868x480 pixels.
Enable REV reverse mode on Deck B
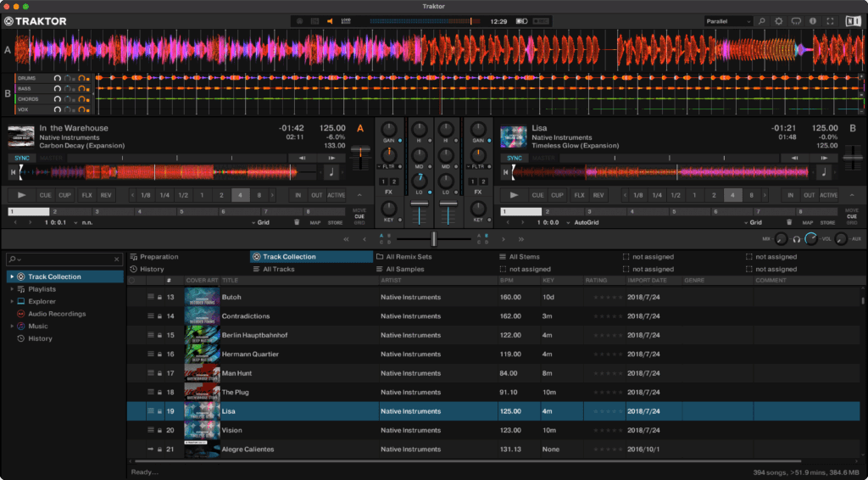point(598,195)
